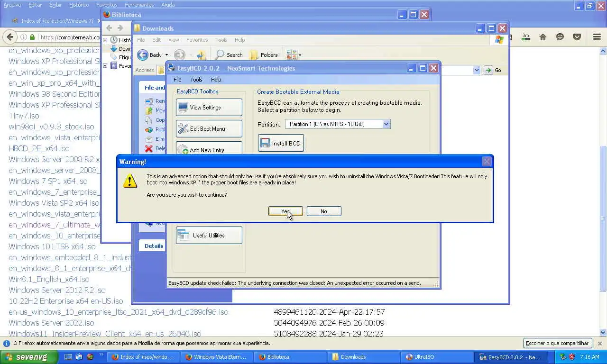The image size is (607, 364).
Task: Click Go button beside Address bar
Action: [x=493, y=70]
